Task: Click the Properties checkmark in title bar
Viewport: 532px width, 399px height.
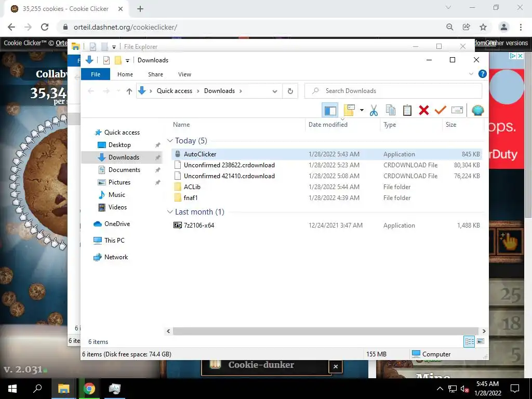Action: click(x=106, y=60)
